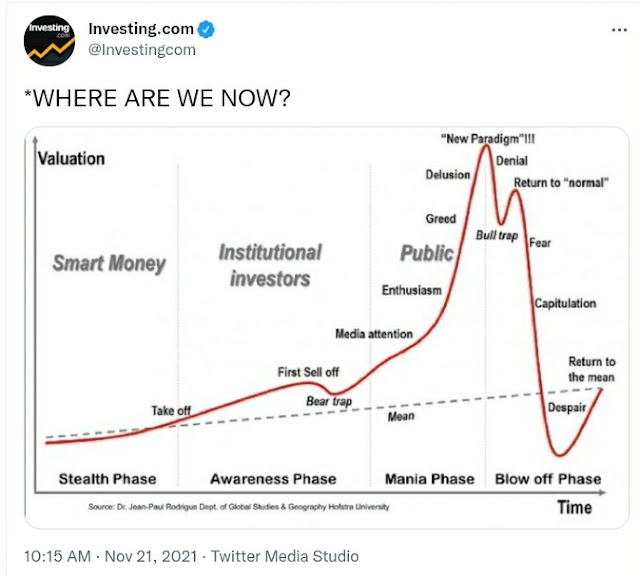Open the bubble chart image thumbnail
This screenshot has width=640, height=577.
pyautogui.click(x=327, y=328)
